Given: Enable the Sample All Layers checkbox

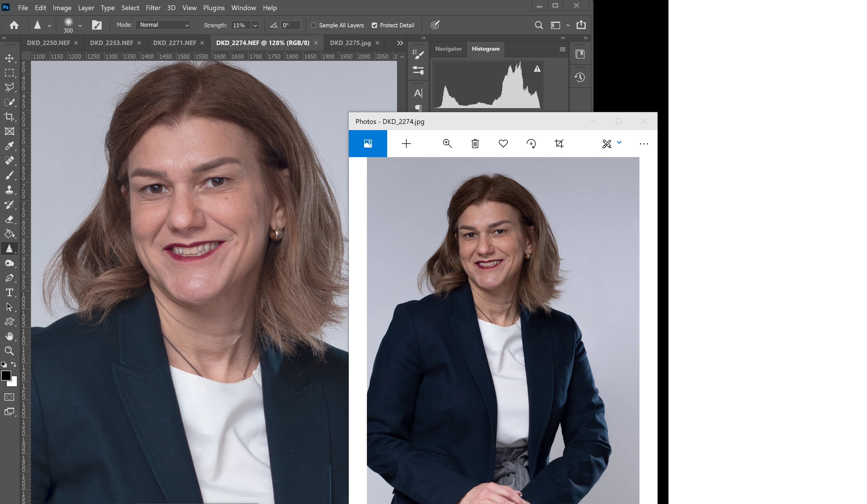Looking at the screenshot, I should click(x=313, y=25).
